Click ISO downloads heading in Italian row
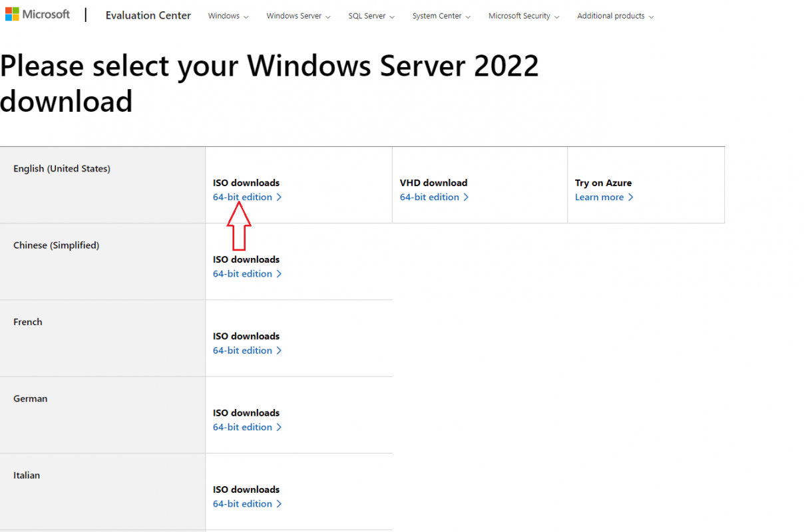 (x=246, y=489)
